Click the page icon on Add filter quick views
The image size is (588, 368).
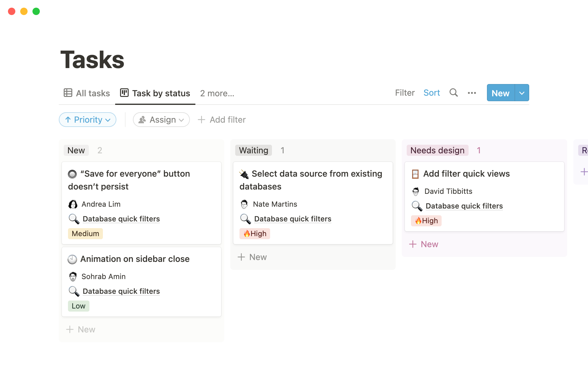pos(415,174)
